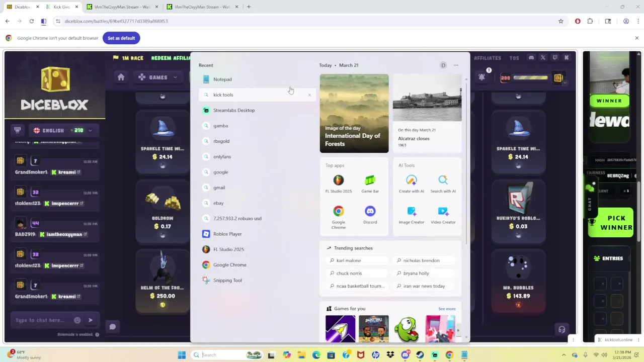
Task: Open Diceblox Kick icon
Action: click(567, 58)
